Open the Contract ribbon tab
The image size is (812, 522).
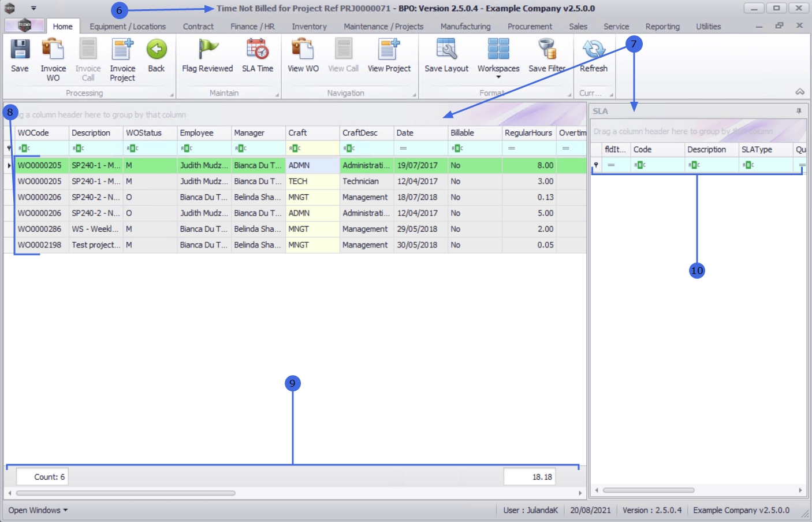198,27
